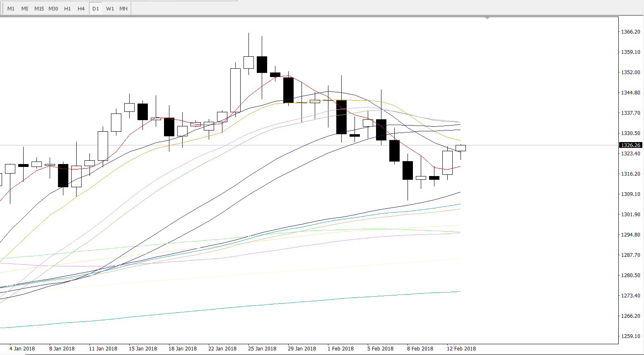644x355 pixels.
Task: Choose the M30 timeframe
Action: click(x=53, y=9)
